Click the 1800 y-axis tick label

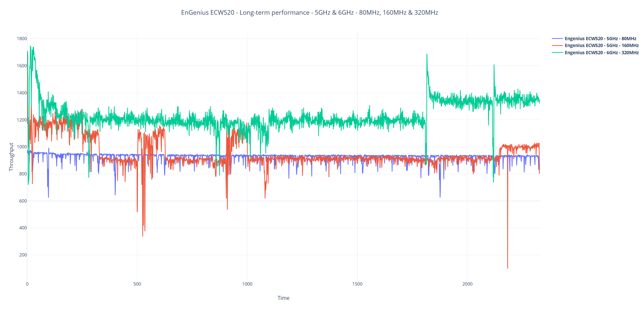tap(22, 39)
